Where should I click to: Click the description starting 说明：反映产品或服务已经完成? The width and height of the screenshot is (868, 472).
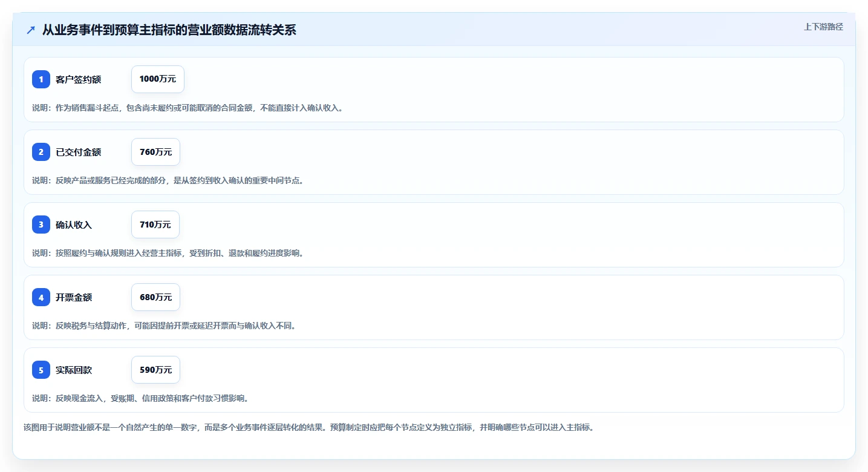[168, 180]
